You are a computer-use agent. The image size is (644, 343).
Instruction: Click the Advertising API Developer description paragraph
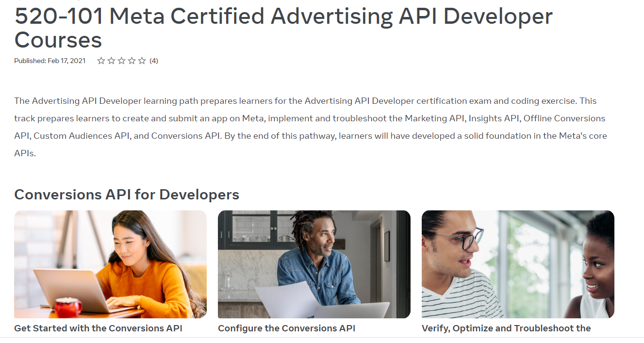point(311,127)
